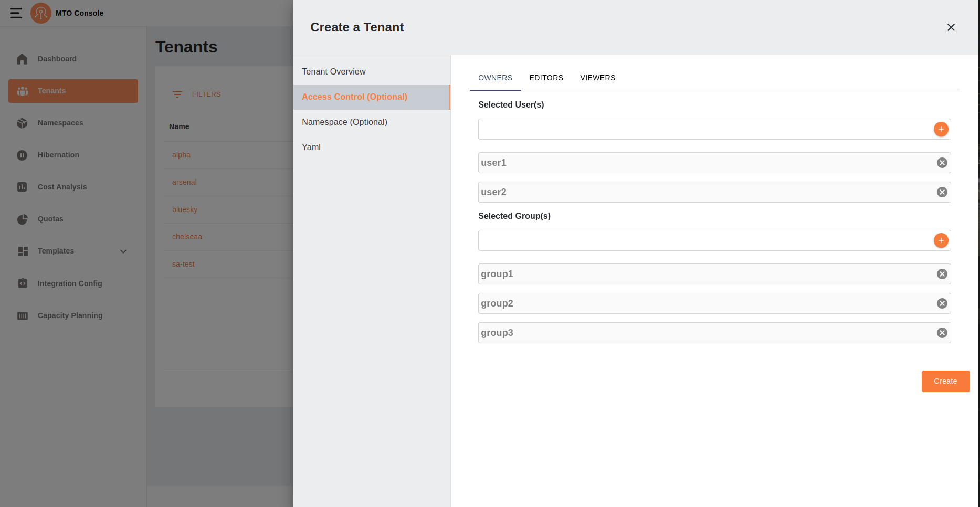
Task: Remove user1 from selected users
Action: click(942, 163)
